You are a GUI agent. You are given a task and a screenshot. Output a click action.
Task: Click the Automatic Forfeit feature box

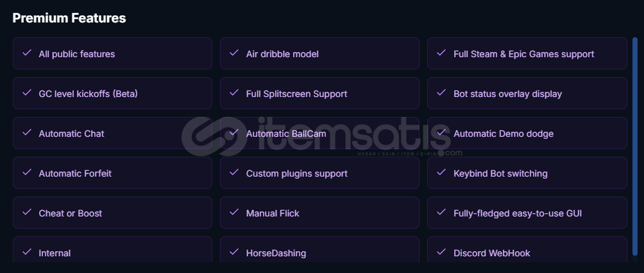[112, 173]
